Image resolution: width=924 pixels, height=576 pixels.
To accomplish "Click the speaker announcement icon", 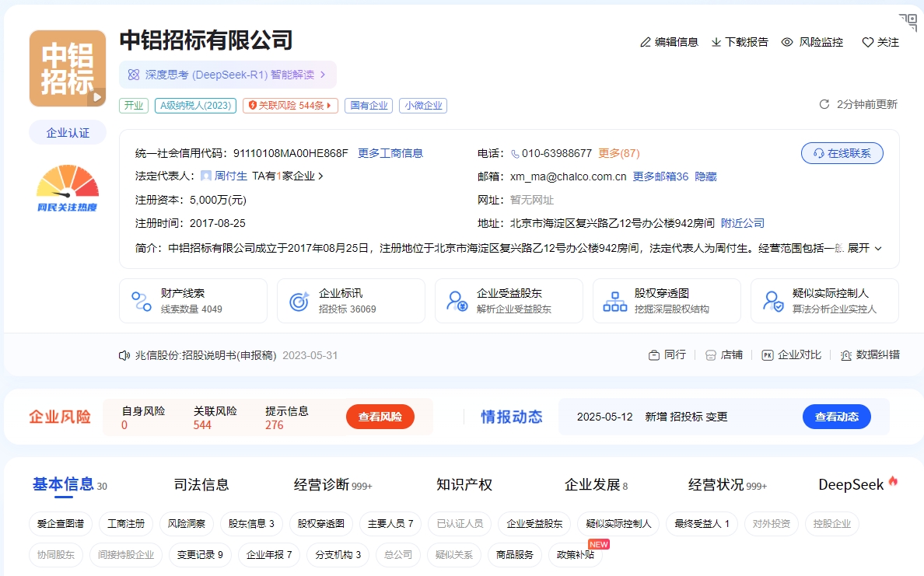I will [x=124, y=356].
